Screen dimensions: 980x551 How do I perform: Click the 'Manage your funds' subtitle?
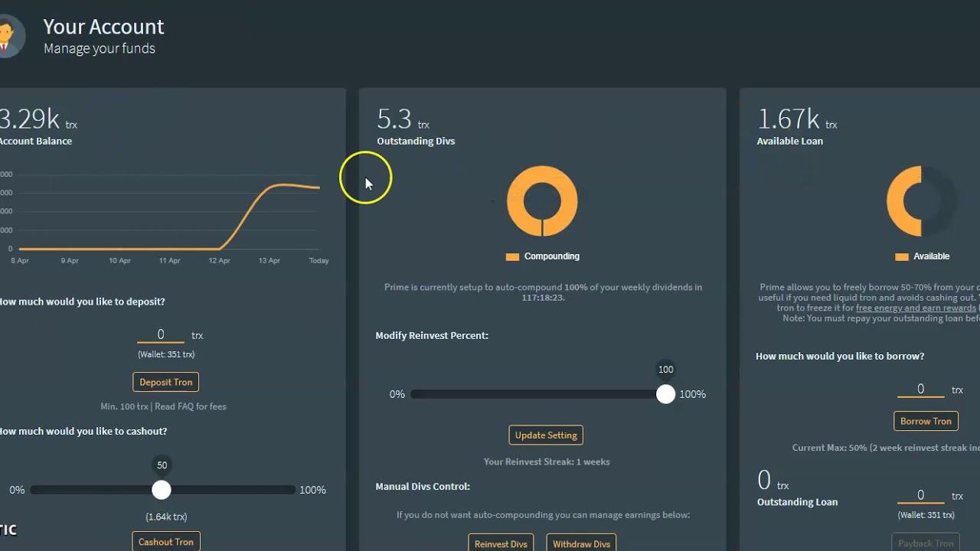tap(100, 48)
